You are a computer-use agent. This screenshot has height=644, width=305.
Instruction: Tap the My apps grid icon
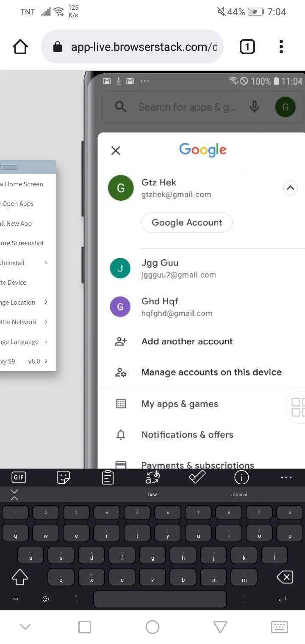pos(121,404)
